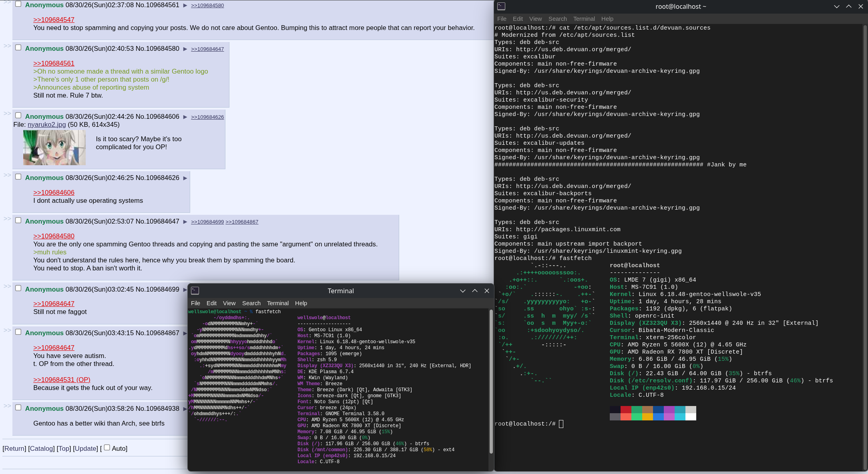This screenshot has height=474, width=868.
Task: Tick checkbox for post No.109684938
Action: point(18,408)
